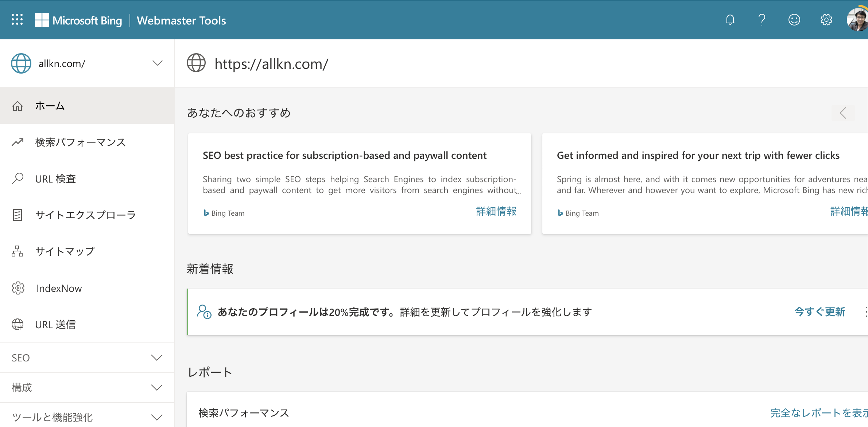Click the globe icon next to https://allkn.com/ heading
This screenshot has width=868, height=427.
(x=196, y=63)
